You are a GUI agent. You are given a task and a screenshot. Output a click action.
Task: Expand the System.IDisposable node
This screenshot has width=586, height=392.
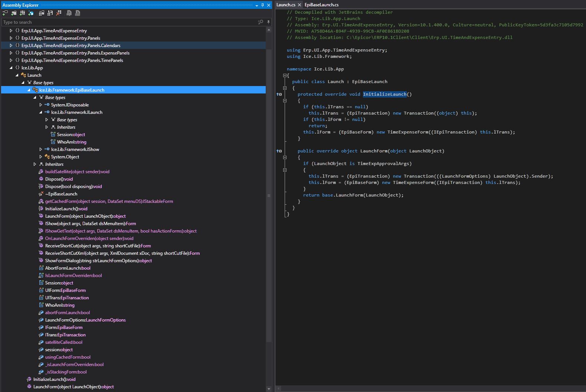[41, 105]
